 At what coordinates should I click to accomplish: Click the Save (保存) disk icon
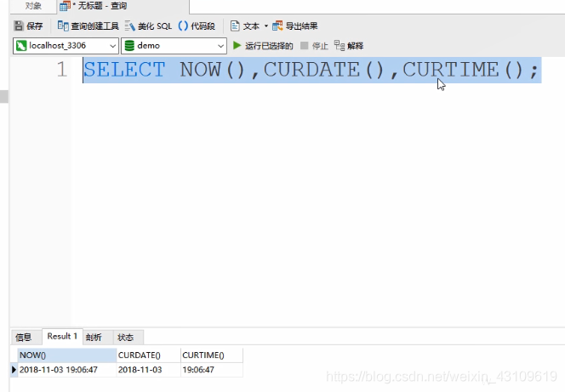(x=19, y=26)
